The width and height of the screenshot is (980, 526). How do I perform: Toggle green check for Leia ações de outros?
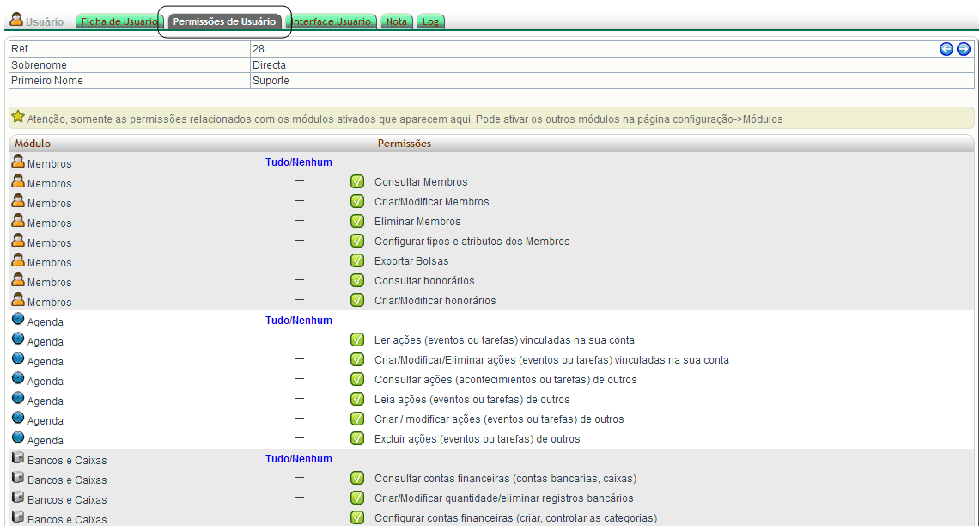[357, 399]
